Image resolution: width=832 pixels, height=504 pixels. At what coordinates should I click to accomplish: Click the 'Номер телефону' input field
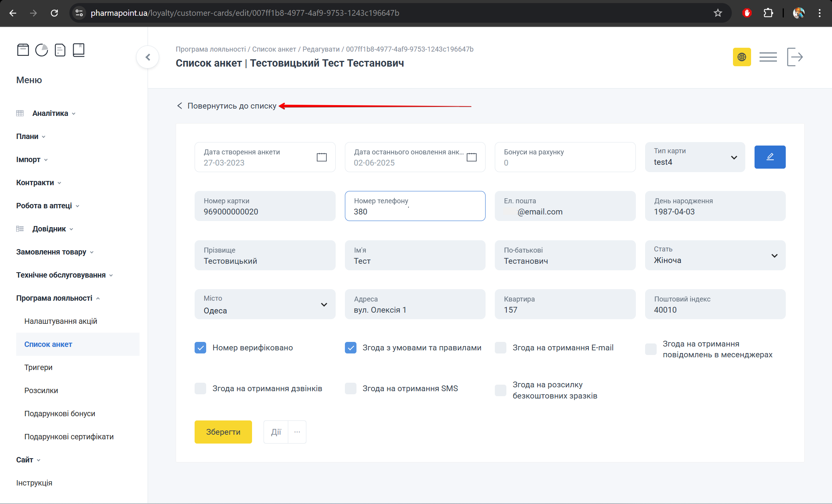[x=415, y=211]
